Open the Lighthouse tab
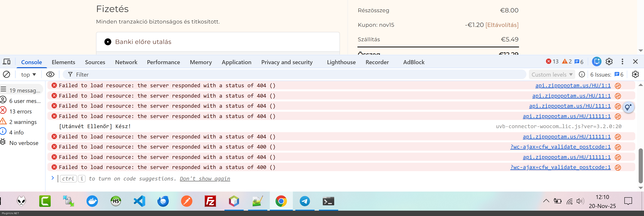Viewport: 644px width, 216px height. pyautogui.click(x=341, y=62)
